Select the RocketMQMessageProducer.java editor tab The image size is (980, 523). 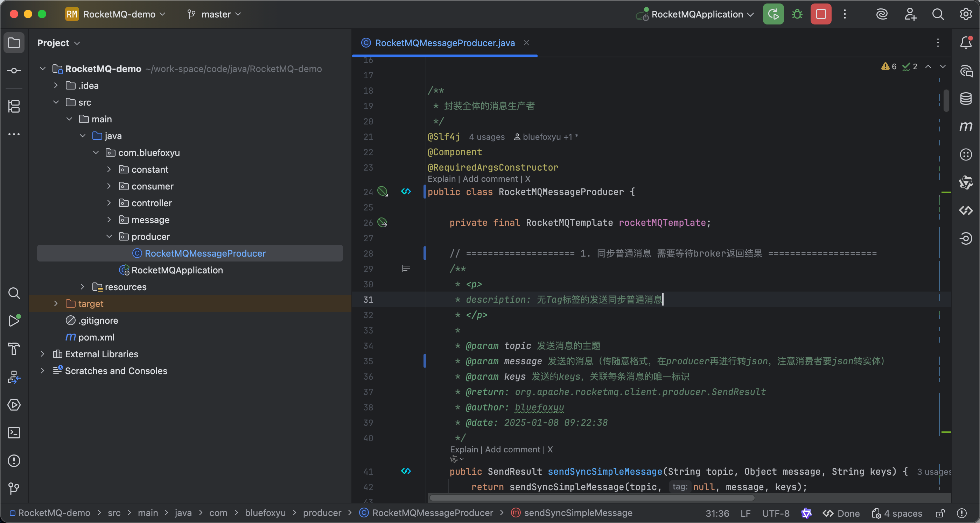coord(444,43)
